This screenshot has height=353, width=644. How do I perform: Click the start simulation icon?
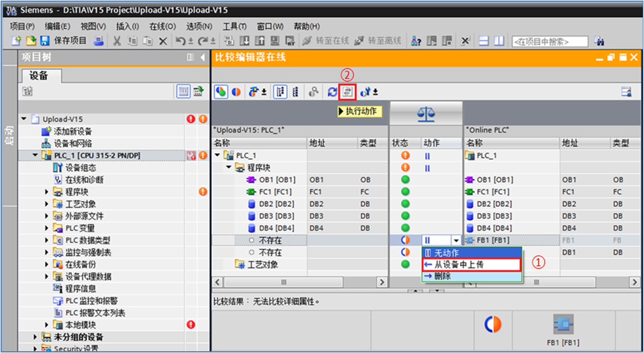click(275, 41)
